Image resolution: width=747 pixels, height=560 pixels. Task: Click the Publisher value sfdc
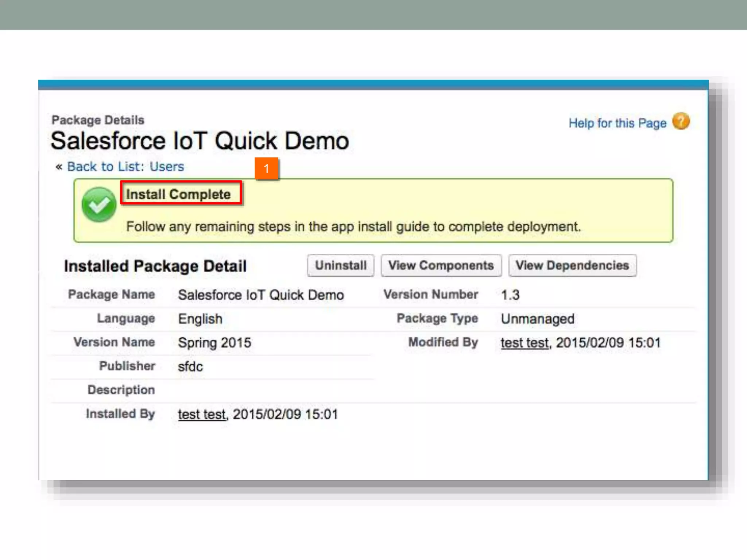tap(190, 366)
